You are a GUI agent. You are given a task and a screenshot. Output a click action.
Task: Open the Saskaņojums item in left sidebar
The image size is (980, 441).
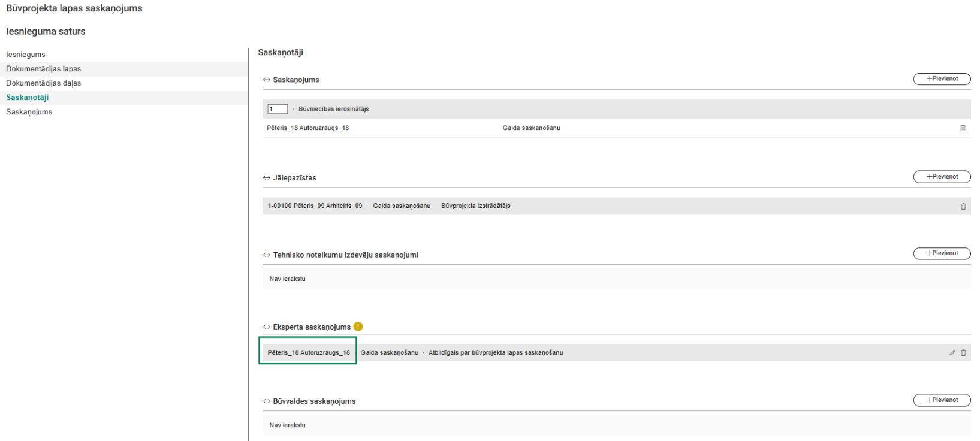[x=29, y=112]
